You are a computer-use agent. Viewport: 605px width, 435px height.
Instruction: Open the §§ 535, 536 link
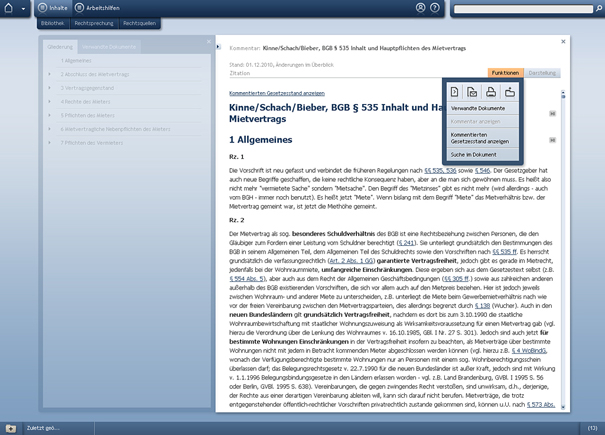pyautogui.click(x=440, y=170)
